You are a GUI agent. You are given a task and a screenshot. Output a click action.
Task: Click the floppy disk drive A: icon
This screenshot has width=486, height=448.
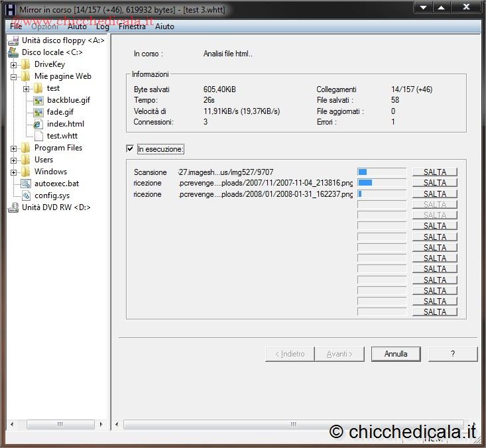click(13, 40)
